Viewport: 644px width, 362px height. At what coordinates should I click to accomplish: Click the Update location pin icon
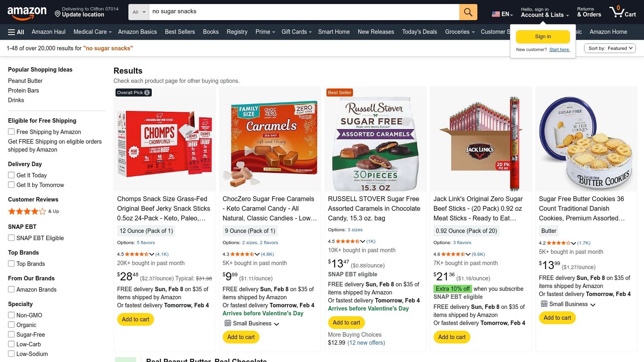pyautogui.click(x=58, y=14)
